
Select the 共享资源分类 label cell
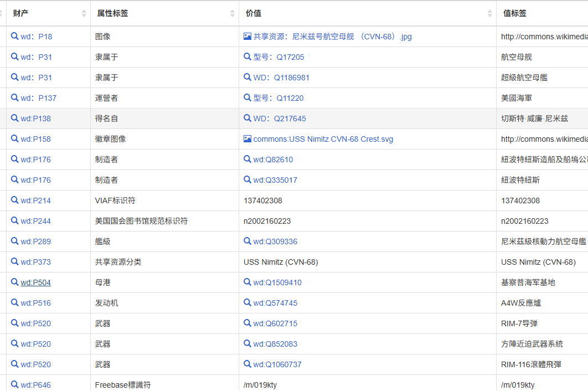click(118, 262)
